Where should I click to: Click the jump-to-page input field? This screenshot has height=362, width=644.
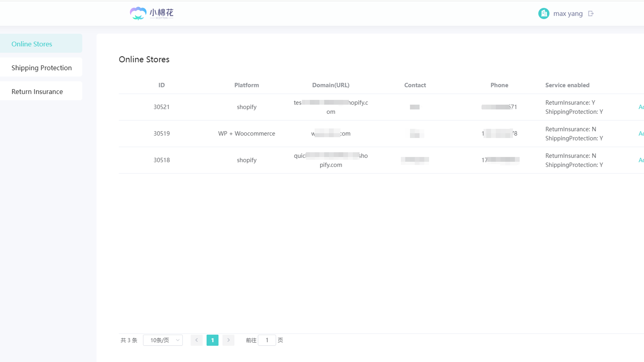[266, 340]
